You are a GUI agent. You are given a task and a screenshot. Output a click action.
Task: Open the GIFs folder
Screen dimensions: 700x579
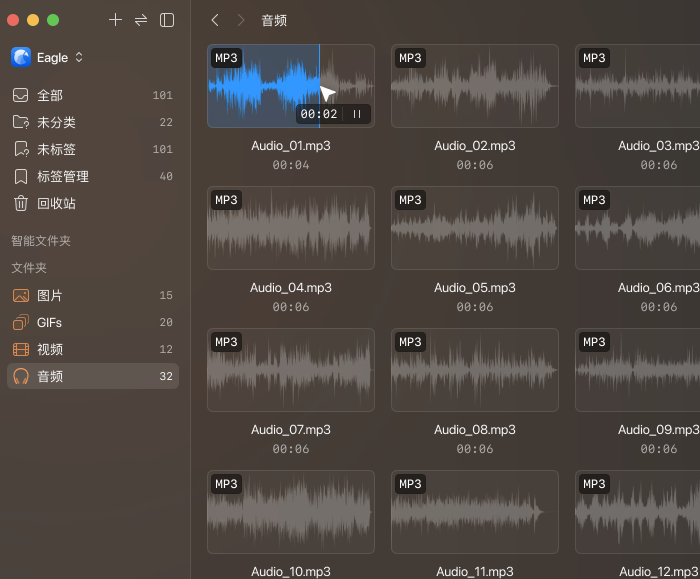(93, 322)
